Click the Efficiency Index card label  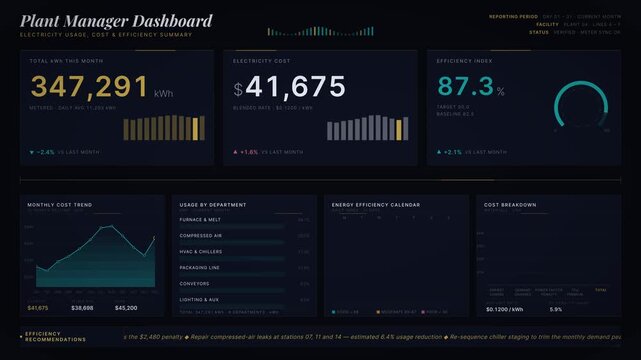[x=464, y=61]
